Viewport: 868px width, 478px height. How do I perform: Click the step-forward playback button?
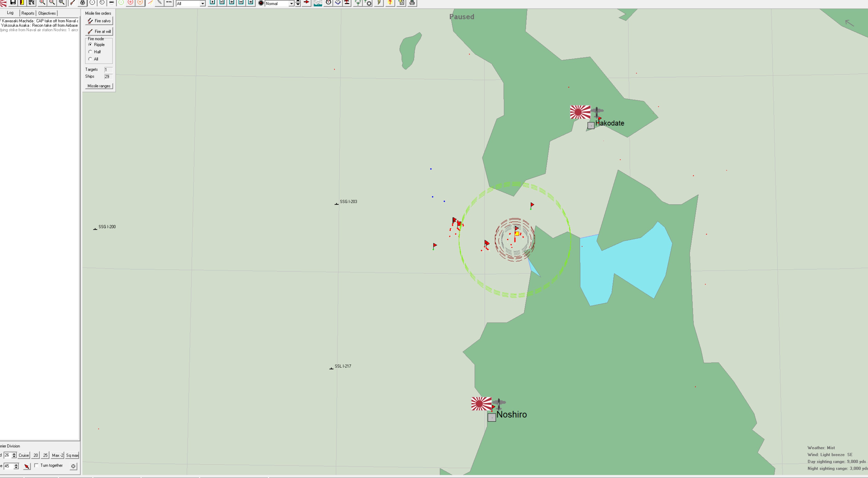tap(232, 3)
